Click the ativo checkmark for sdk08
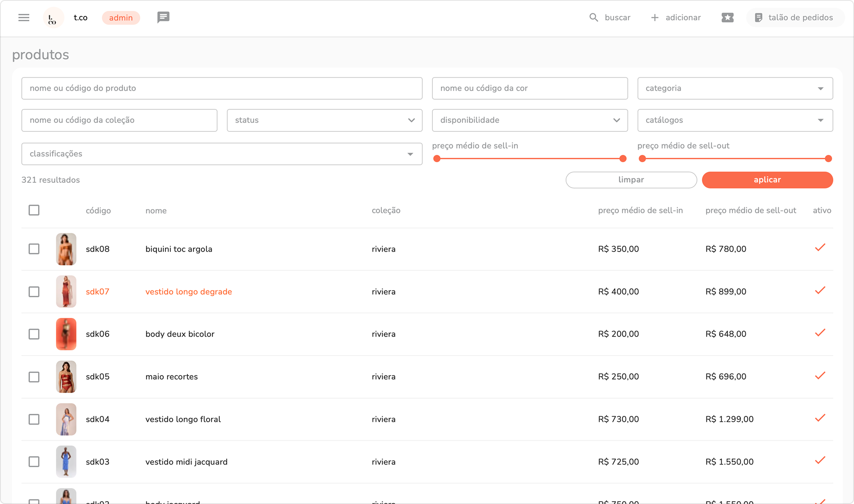Image resolution: width=854 pixels, height=504 pixels. pos(820,248)
